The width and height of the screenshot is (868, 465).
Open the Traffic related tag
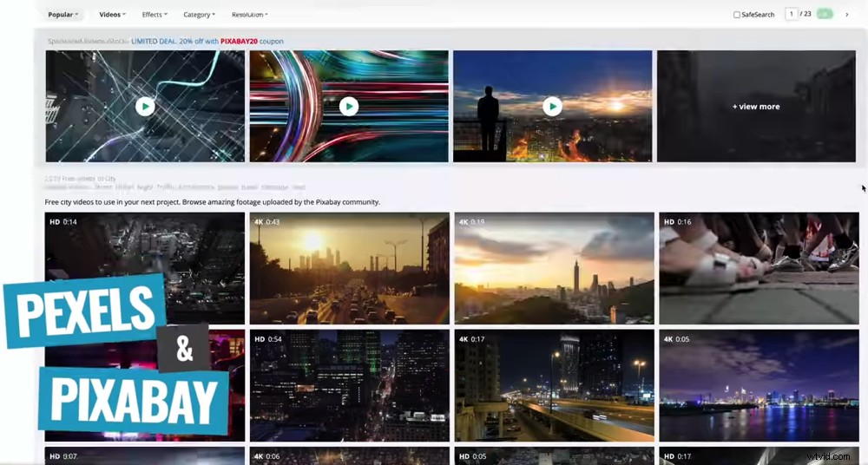(165, 187)
